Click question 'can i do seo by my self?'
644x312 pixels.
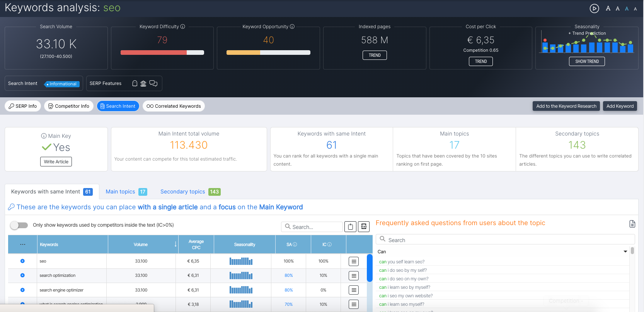click(403, 270)
